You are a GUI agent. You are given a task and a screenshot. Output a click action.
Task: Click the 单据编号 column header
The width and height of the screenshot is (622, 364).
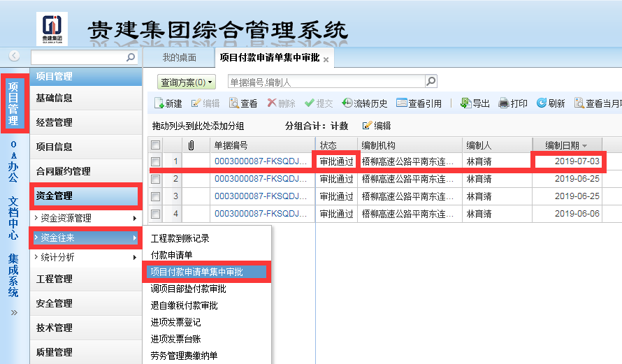pyautogui.click(x=263, y=145)
